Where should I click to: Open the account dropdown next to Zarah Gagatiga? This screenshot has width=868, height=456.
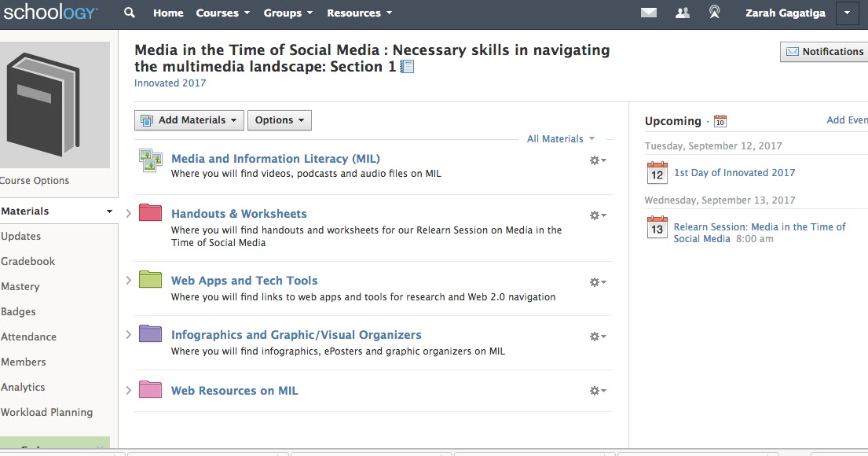[847, 13]
